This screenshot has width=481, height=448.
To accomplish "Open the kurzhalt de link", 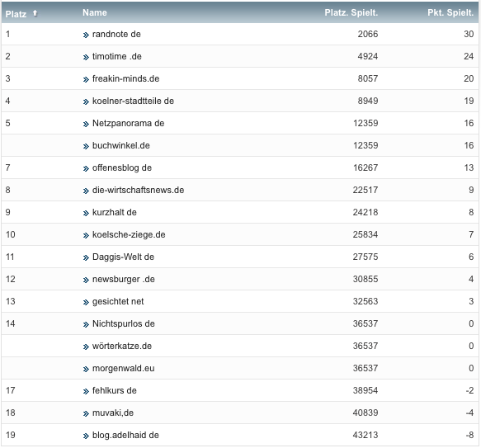I will tap(115, 212).
